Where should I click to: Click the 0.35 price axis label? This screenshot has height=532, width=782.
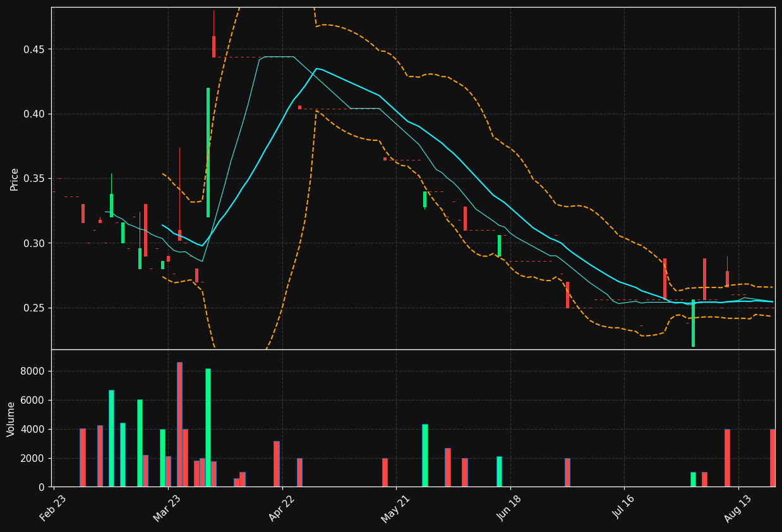(x=35, y=179)
